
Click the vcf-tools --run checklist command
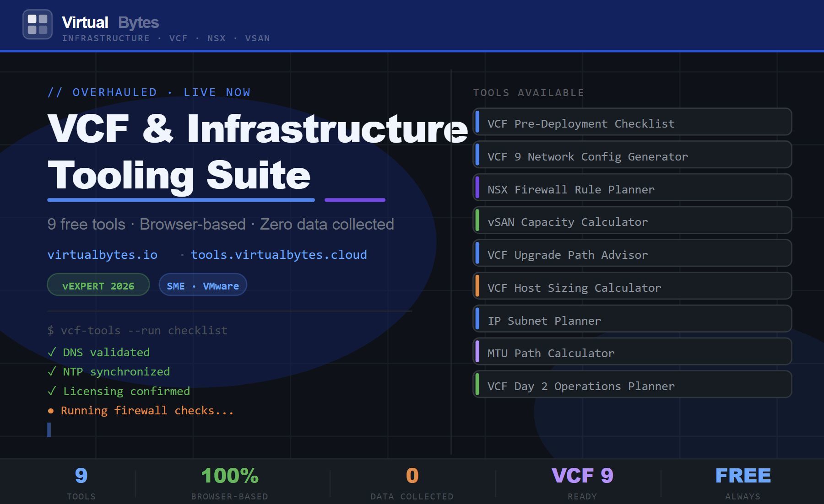click(x=137, y=330)
